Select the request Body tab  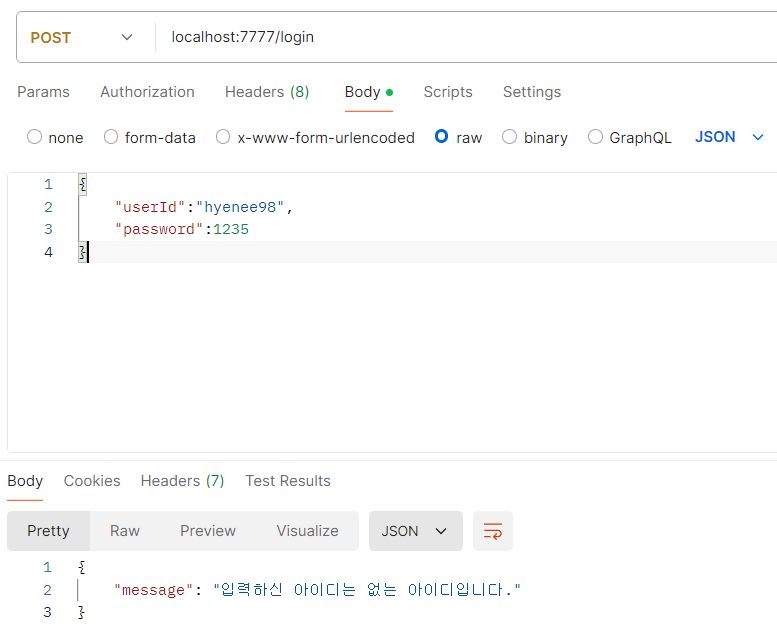[369, 92]
